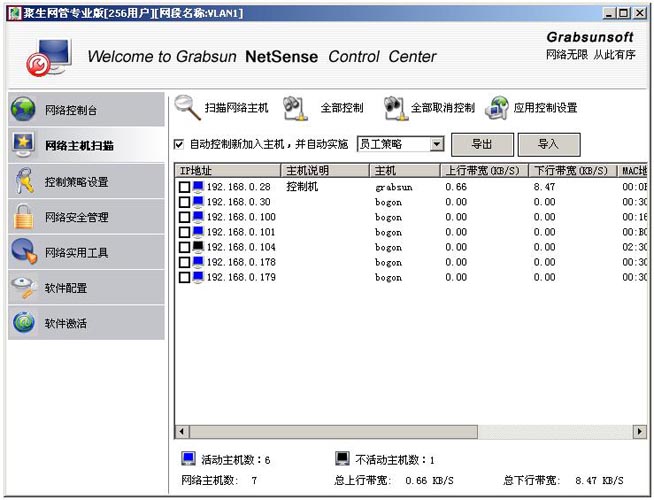
Task: Click the computer icon for host 192.168.0.100
Action: click(198, 217)
